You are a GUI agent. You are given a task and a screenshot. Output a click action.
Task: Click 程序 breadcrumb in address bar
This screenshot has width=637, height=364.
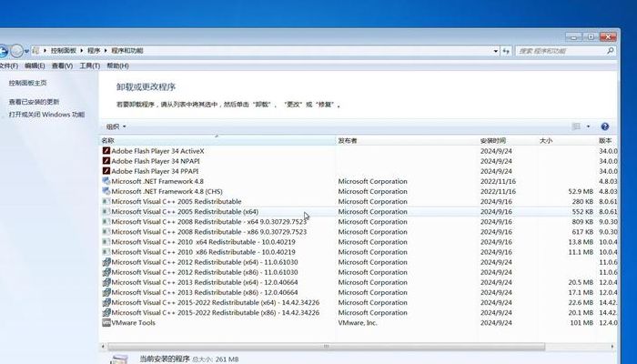coord(94,51)
